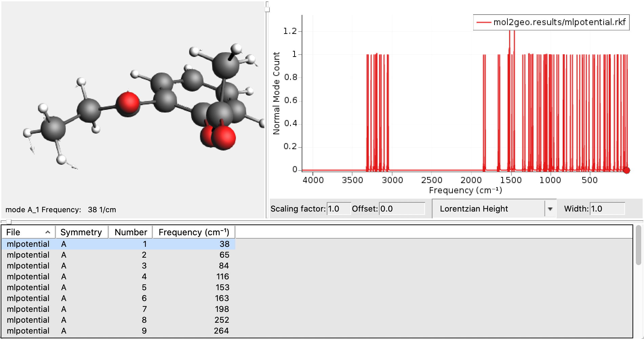Click the sort arrow in File column header
644x339 pixels.
48,232
